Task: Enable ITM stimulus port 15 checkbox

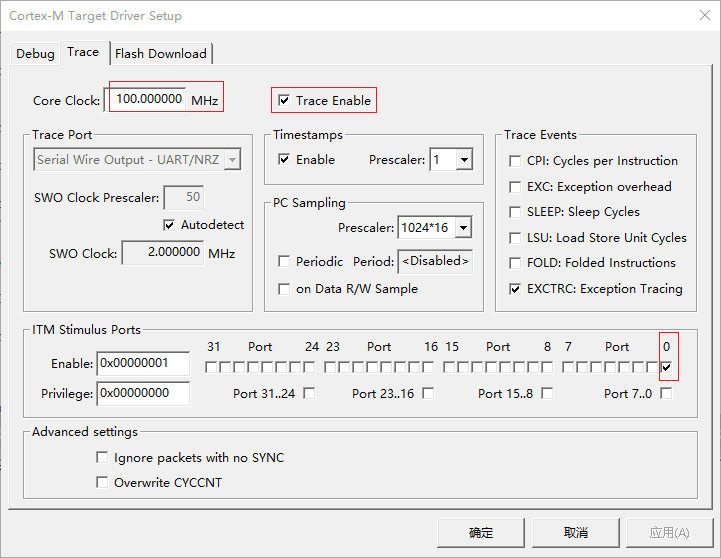Action: tap(449, 367)
